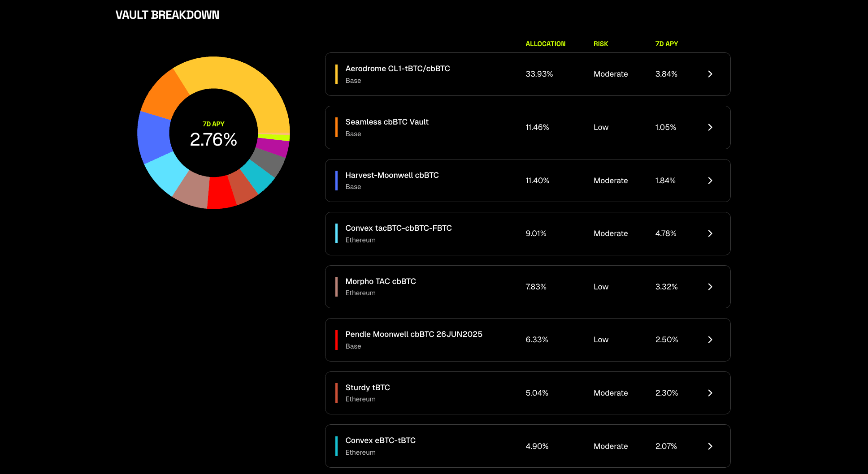Click the Seamless cbBTC Vault chevron arrow

[710, 127]
